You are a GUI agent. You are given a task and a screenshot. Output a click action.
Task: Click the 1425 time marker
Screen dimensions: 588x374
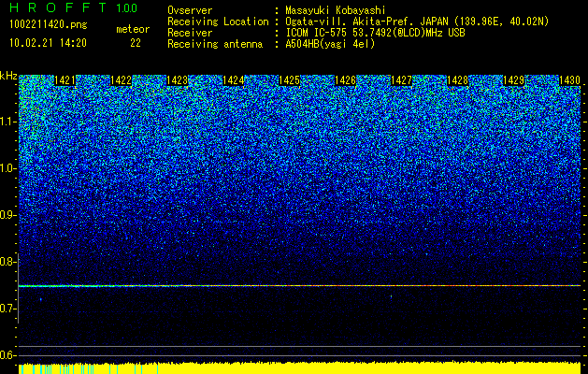coord(289,80)
